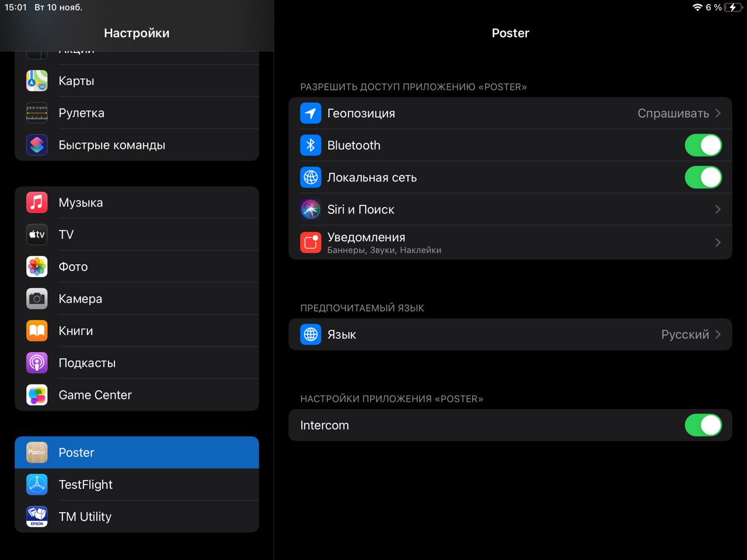Tap the Podcasts (Подкасты) purple icon
The width and height of the screenshot is (747, 560).
tap(37, 363)
